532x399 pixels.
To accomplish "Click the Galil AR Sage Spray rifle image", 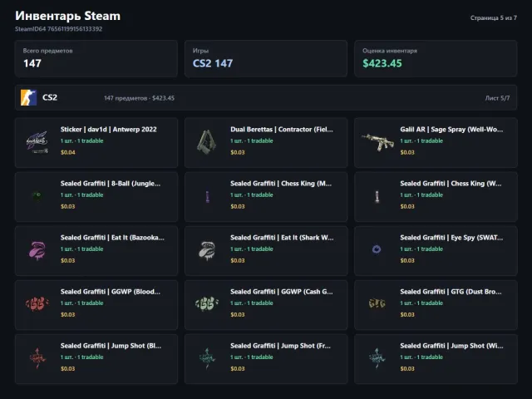I will point(377,142).
